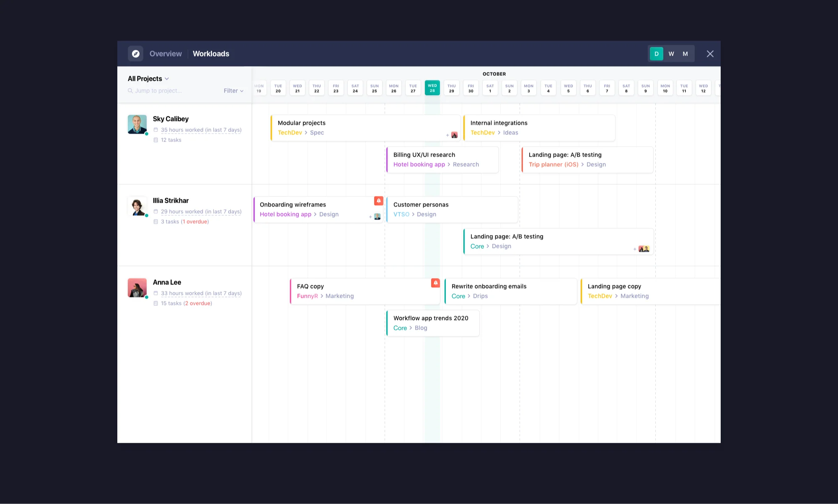Open the Filter dropdown

coord(233,90)
